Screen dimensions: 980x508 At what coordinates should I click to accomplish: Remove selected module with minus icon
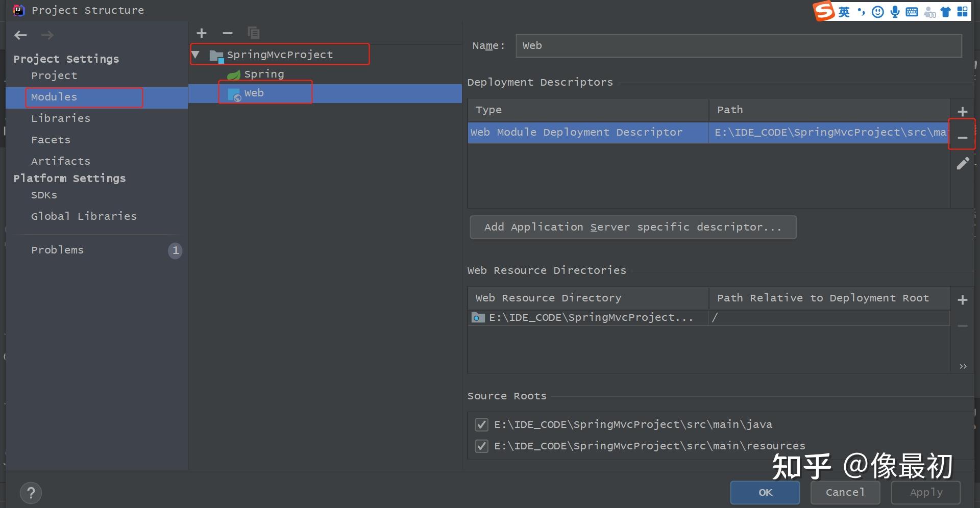(228, 33)
